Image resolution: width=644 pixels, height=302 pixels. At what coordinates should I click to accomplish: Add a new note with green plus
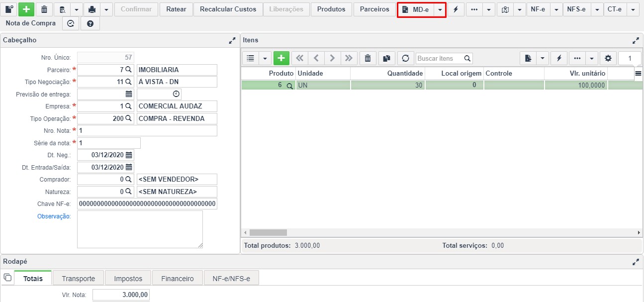(26, 9)
